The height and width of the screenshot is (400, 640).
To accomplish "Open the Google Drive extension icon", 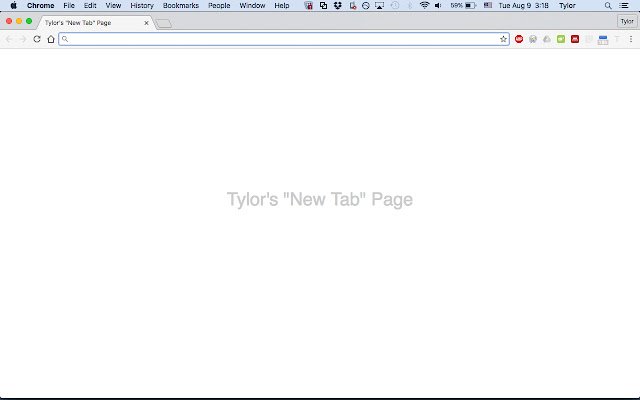I will [x=547, y=39].
